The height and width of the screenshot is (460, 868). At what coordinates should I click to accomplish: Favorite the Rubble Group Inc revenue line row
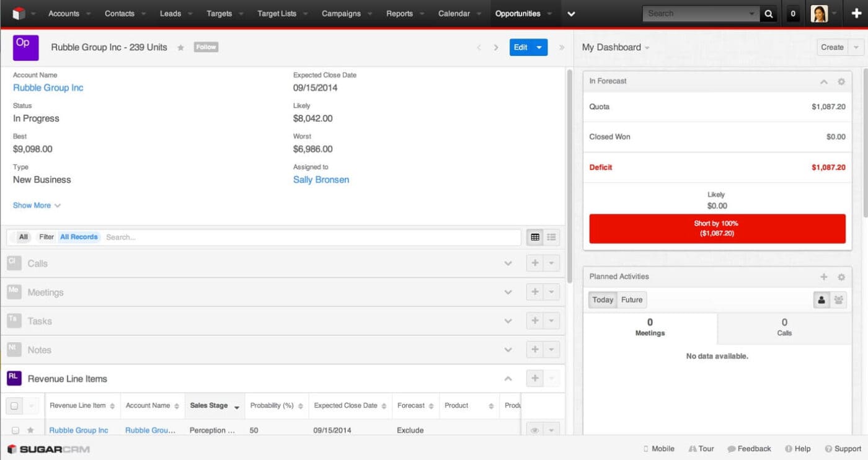[30, 430]
